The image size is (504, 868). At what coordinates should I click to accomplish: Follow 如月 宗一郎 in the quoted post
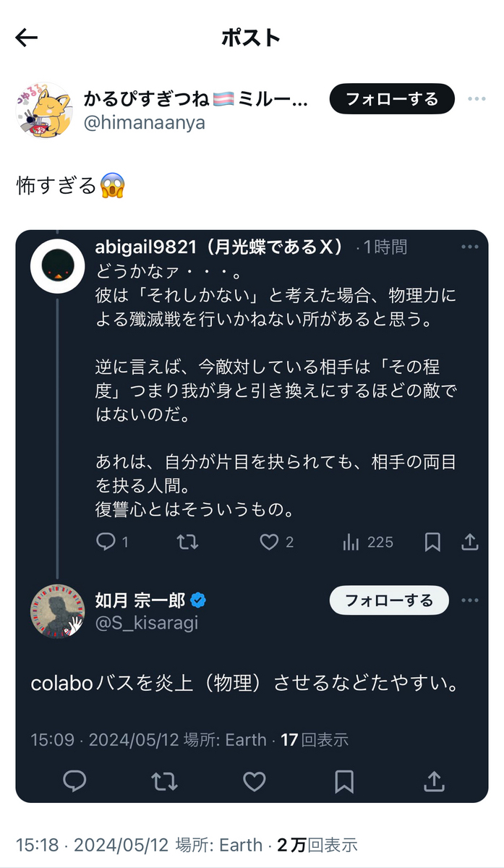coord(389,600)
